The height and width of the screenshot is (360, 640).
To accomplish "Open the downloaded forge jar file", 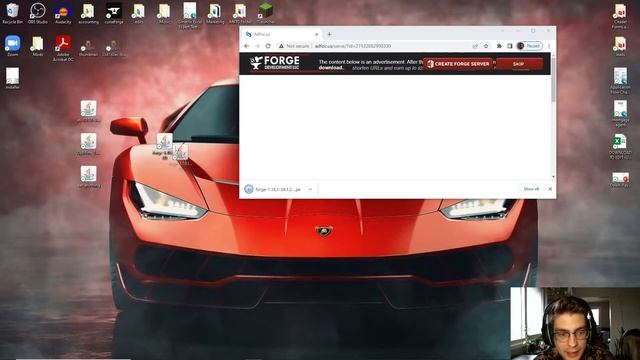I will pyautogui.click(x=273, y=189).
